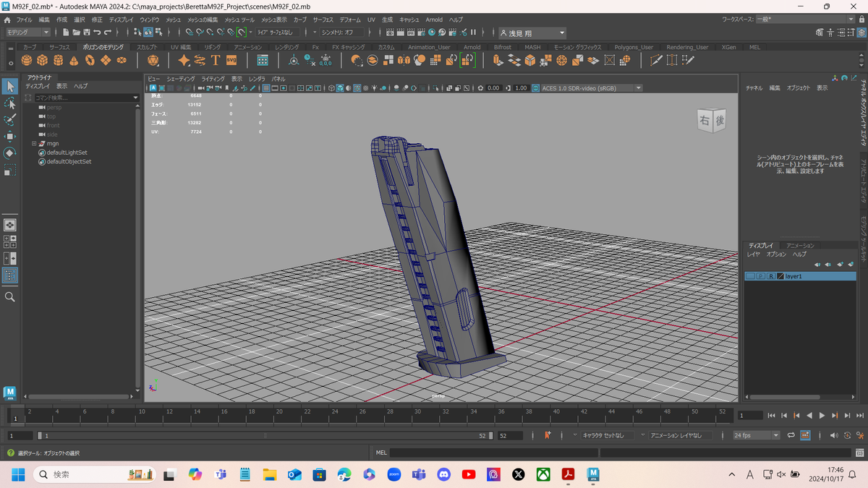Click the right/back view cube in viewport

coord(711,121)
